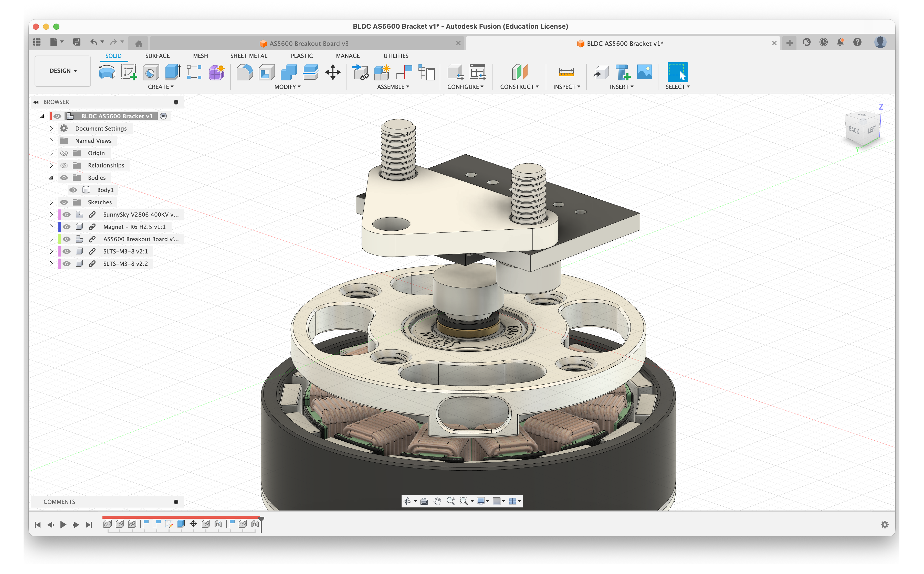Click the Insert Decal image icon
924x574 pixels.
[644, 72]
